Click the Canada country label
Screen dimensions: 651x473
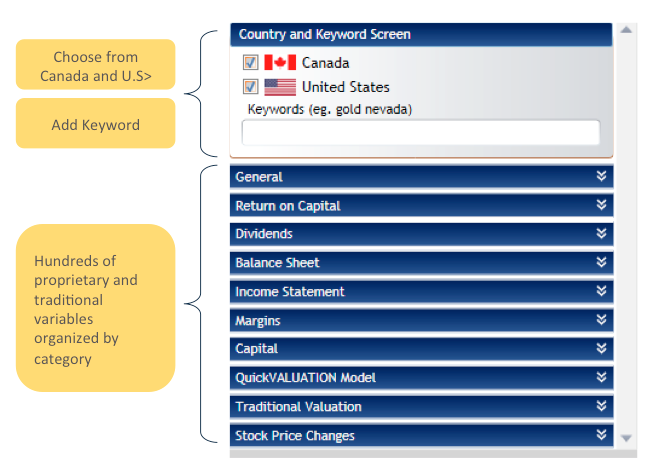tap(325, 63)
